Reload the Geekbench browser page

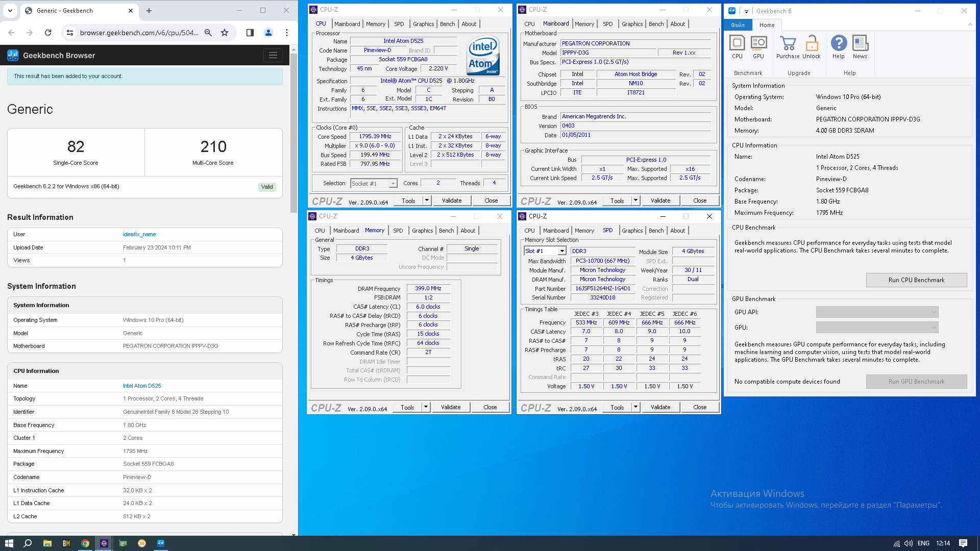(x=48, y=33)
